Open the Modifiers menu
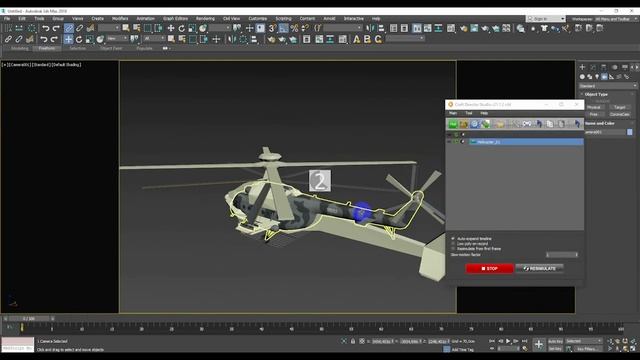 coord(120,18)
